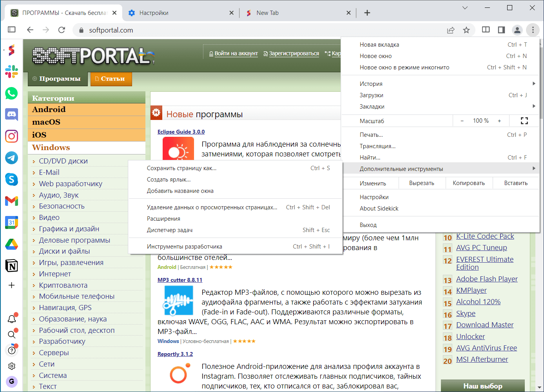This screenshot has height=392, width=544.
Task: Bookmark this page with the star icon
Action: click(x=466, y=30)
